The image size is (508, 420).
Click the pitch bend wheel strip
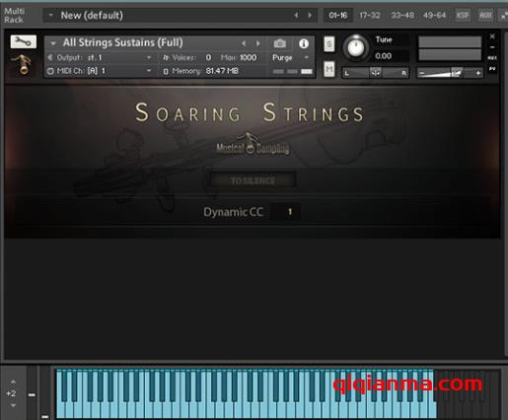[32, 393]
